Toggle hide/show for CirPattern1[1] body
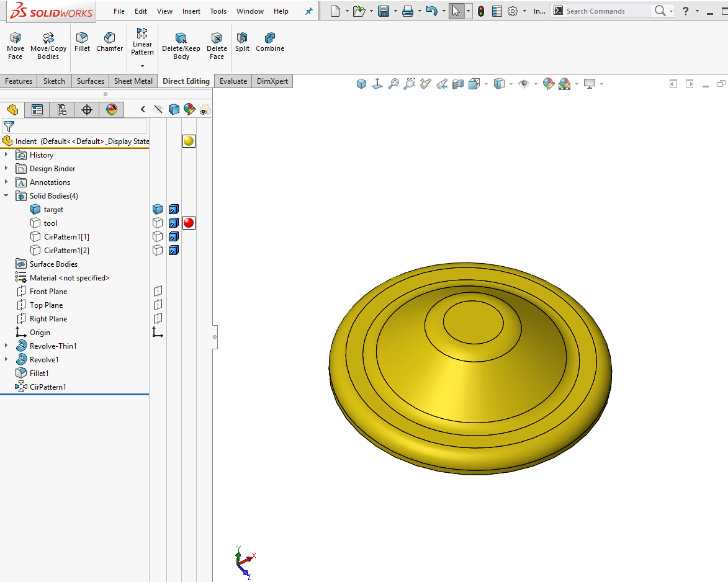Image resolution: width=728 pixels, height=582 pixels. [x=158, y=236]
